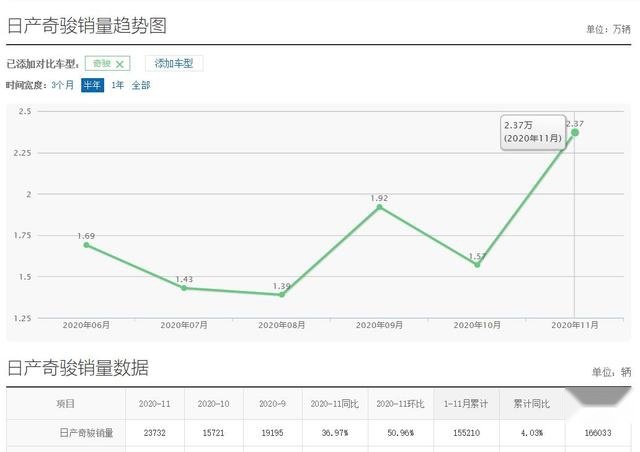The width and height of the screenshot is (640, 452).
Task: Click the 2020-10 column header
Action: 213,404
